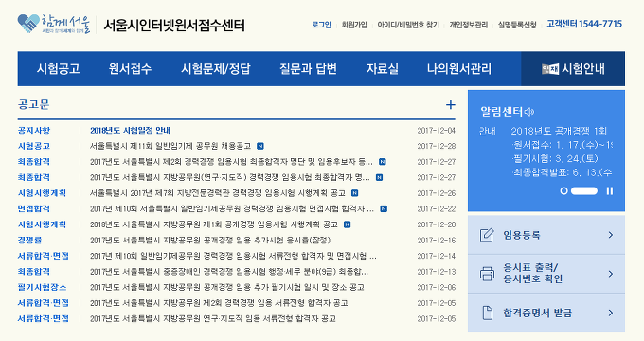This screenshot has width=644, height=341.
Task: Click 2018년도 공개경쟁 1회 notice text
Action: tap(559, 131)
